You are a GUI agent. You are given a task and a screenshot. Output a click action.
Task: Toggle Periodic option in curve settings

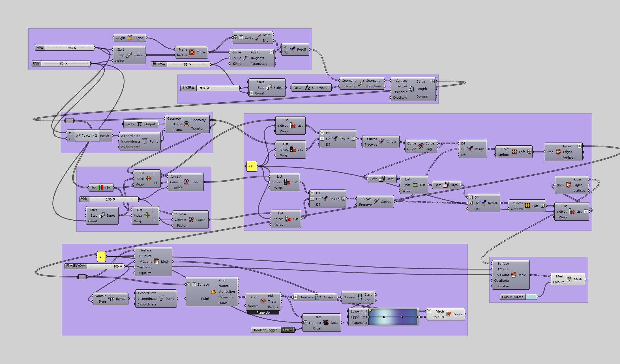pyautogui.click(x=391, y=94)
